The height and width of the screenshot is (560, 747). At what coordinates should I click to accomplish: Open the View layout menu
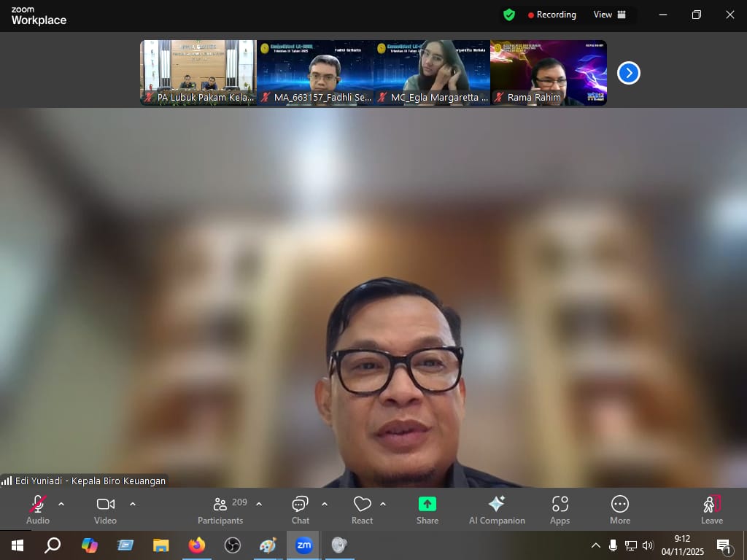[610, 15]
